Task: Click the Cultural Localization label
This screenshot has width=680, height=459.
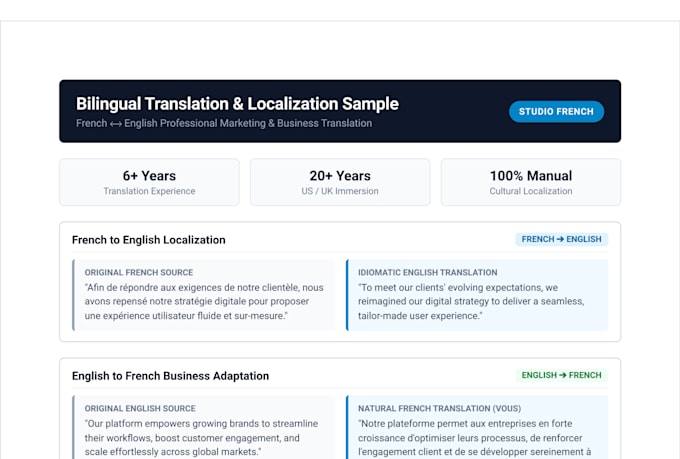Action: pyautogui.click(x=531, y=191)
